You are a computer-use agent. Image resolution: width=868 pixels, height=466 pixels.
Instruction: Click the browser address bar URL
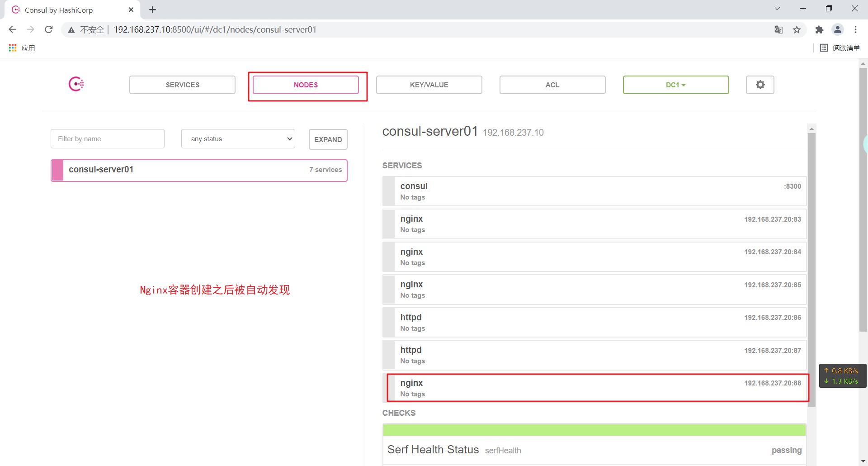pyautogui.click(x=215, y=29)
